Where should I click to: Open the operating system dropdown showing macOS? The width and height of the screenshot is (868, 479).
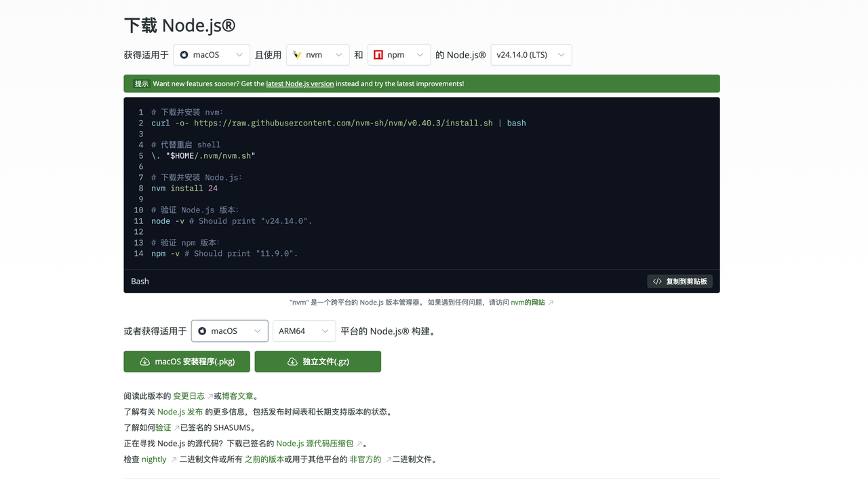(x=211, y=54)
